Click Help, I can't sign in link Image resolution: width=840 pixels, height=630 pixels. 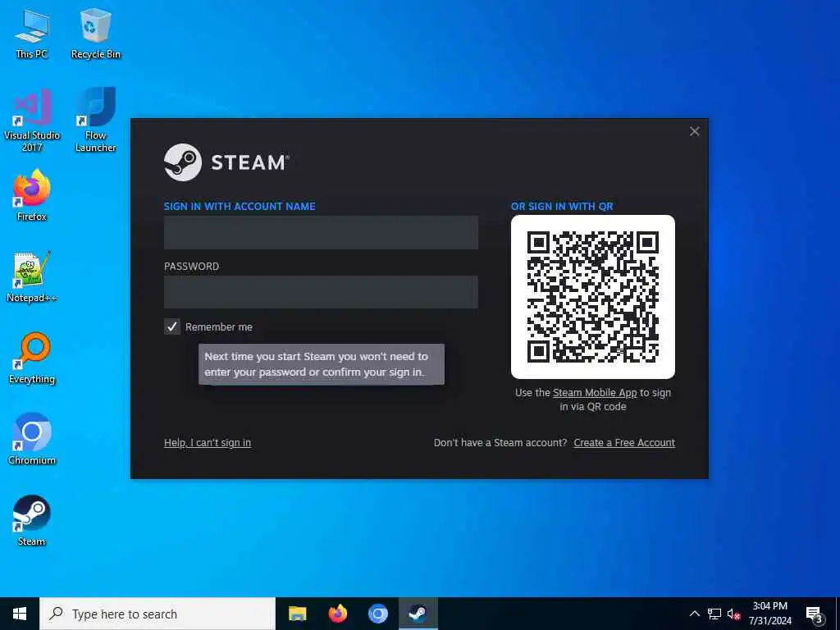point(208,442)
